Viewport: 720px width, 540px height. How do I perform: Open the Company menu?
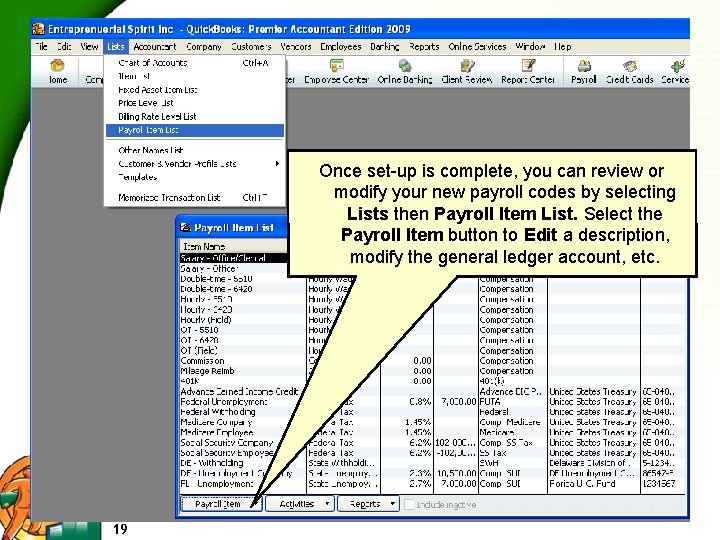click(204, 46)
